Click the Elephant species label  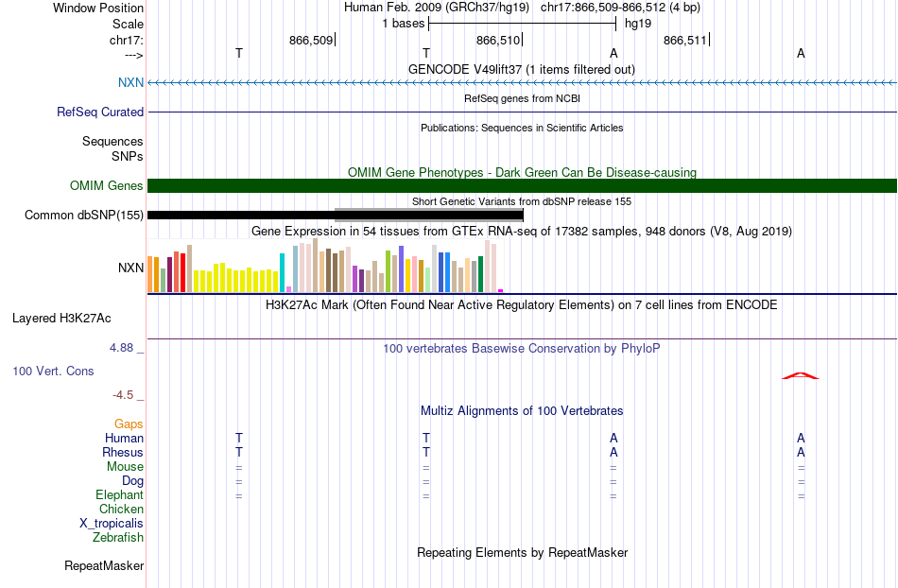click(120, 494)
